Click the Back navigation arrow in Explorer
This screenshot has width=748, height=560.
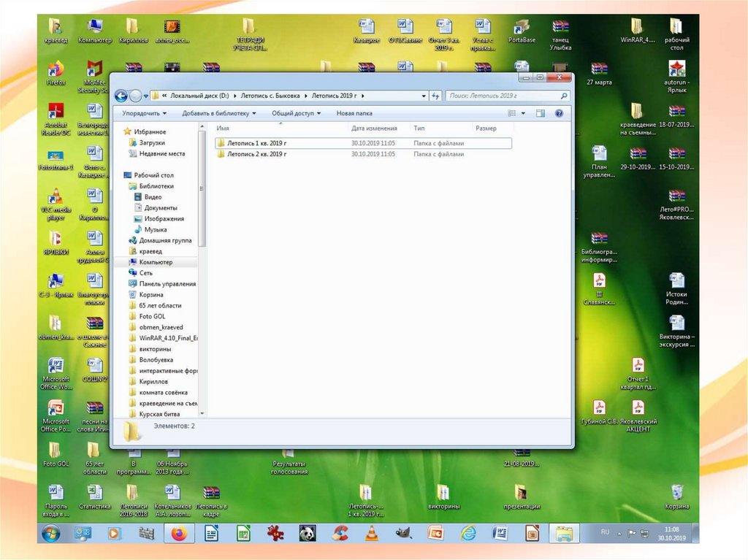click(121, 96)
